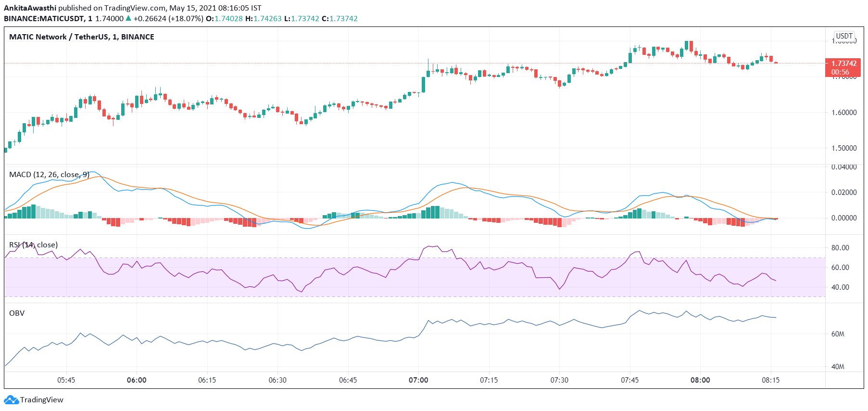The width and height of the screenshot is (868, 411).
Task: Click the 1.60000 price axis label
Action: 844,113
